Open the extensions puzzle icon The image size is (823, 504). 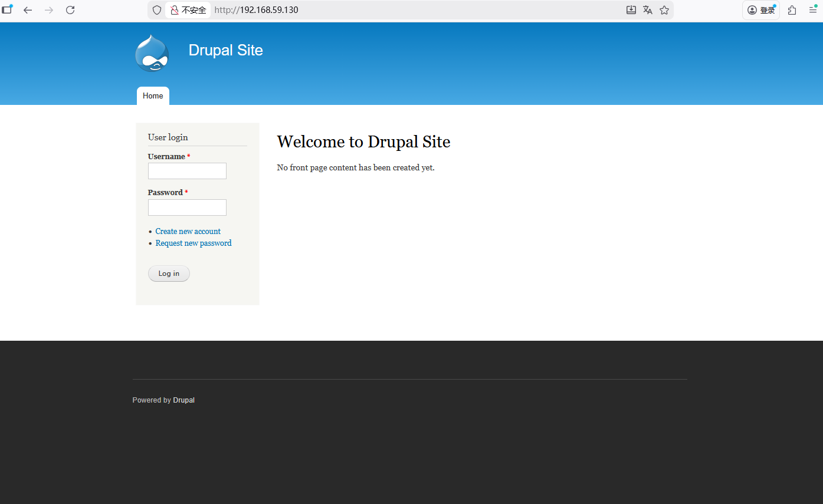point(792,10)
